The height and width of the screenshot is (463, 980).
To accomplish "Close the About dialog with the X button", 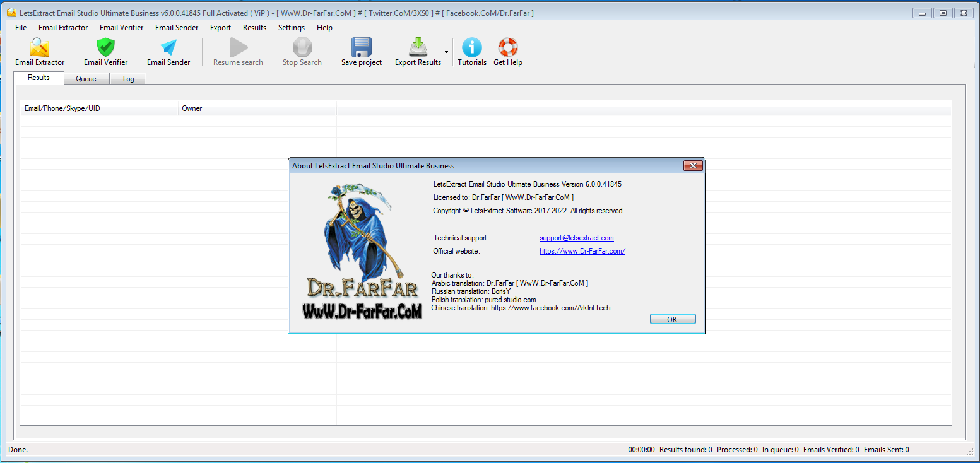I will [692, 166].
